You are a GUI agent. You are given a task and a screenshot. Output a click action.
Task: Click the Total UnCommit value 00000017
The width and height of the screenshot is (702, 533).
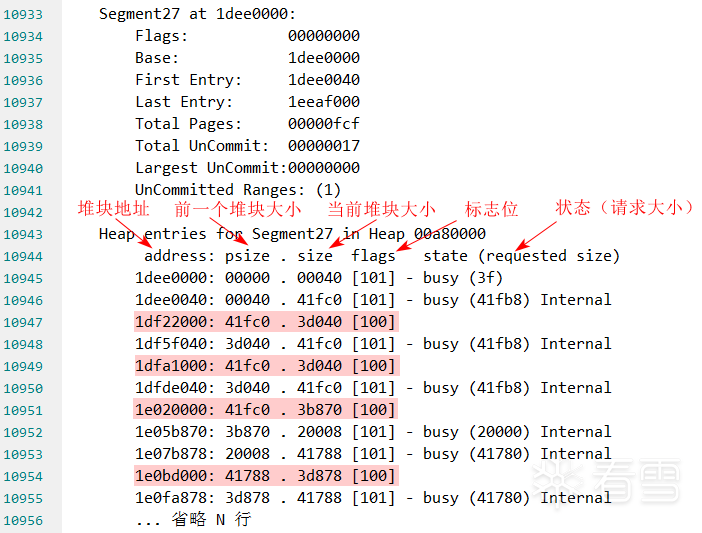click(324, 145)
